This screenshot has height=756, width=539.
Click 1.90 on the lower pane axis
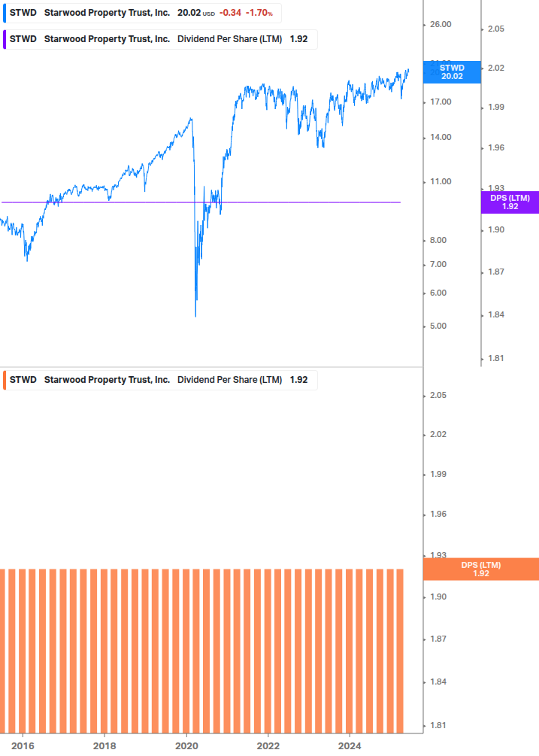438,597
